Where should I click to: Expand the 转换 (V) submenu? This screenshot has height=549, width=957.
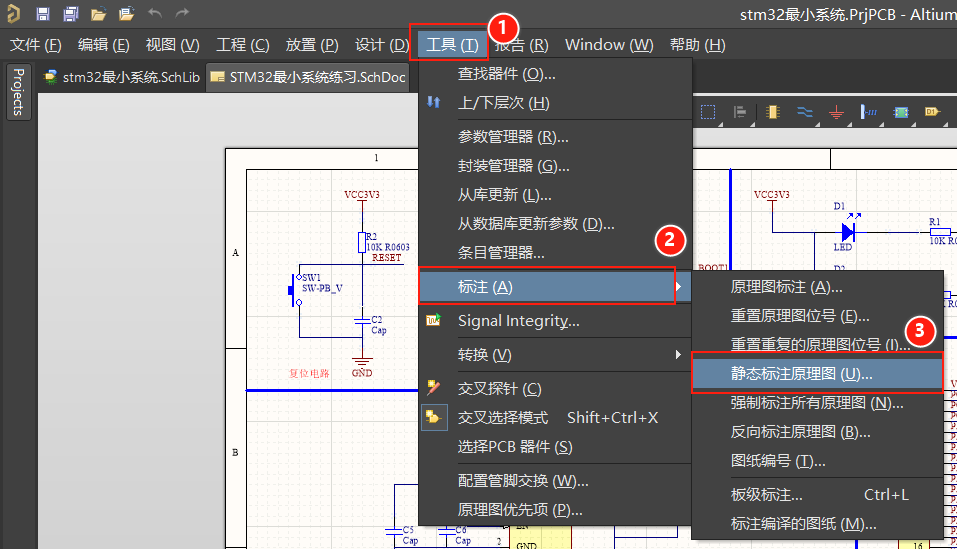[555, 354]
